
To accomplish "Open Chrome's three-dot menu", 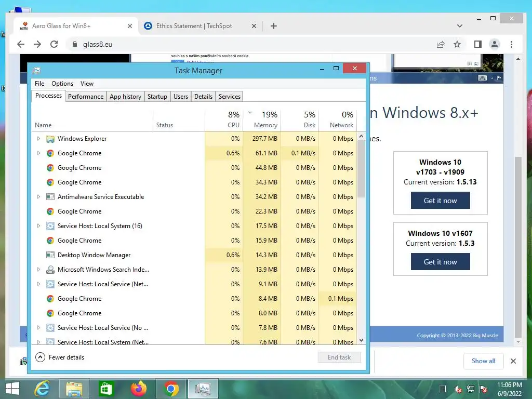I will (511, 44).
